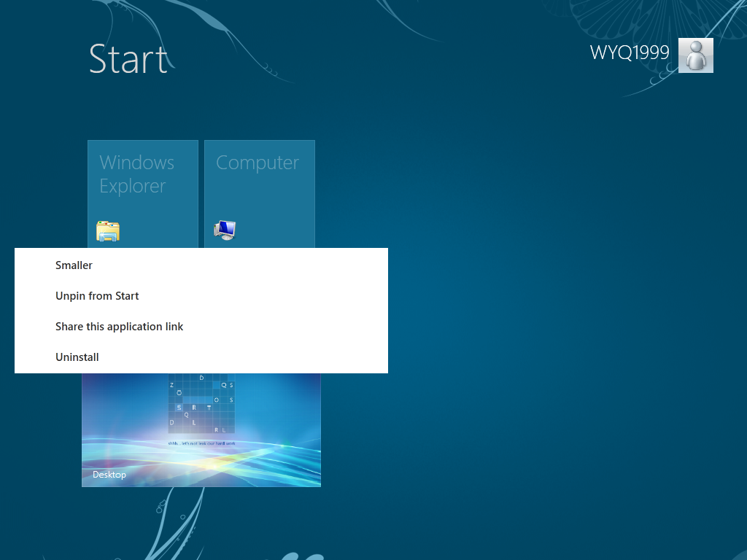The height and width of the screenshot is (560, 747).
Task: Click the plant stem decoration below Desktop tile
Action: point(181,524)
